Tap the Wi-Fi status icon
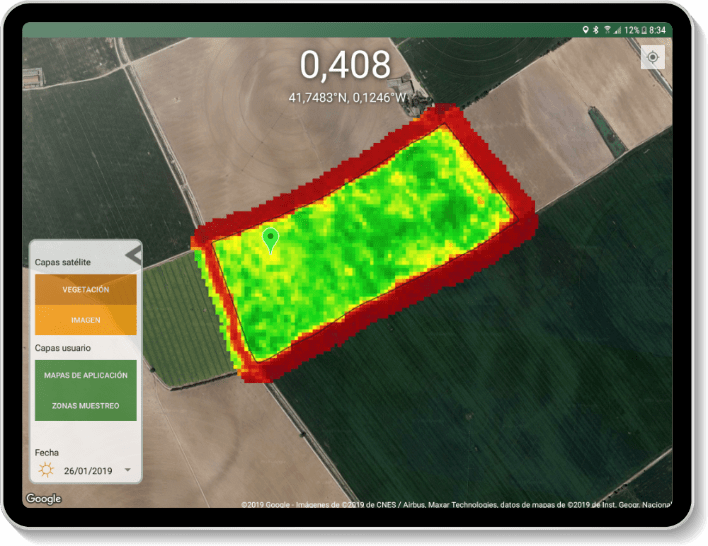The image size is (708, 546). [607, 30]
